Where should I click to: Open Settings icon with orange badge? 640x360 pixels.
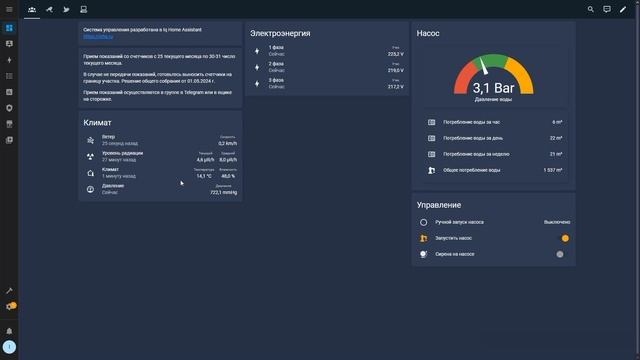[x=10, y=307]
